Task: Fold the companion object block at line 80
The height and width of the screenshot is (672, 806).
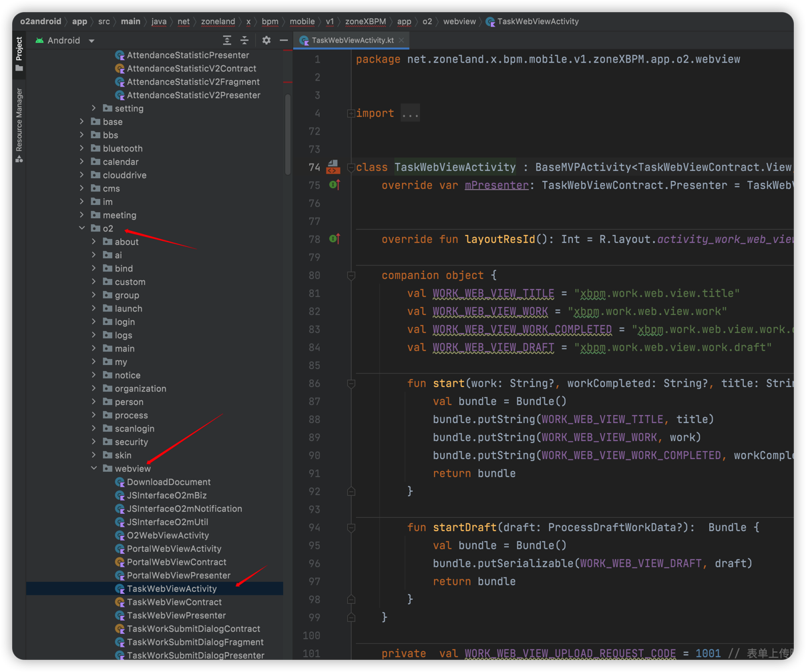Action: (351, 275)
